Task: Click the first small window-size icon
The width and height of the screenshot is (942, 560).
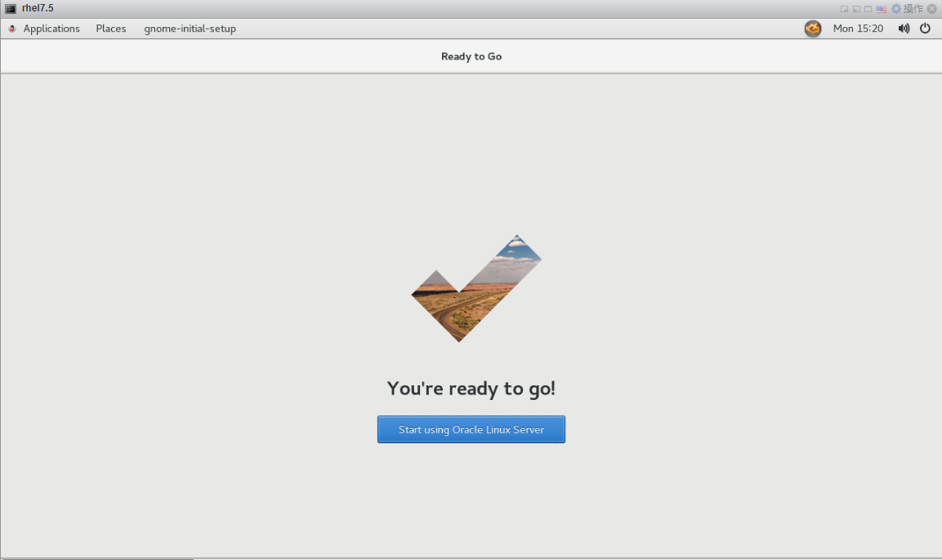Action: 844,9
